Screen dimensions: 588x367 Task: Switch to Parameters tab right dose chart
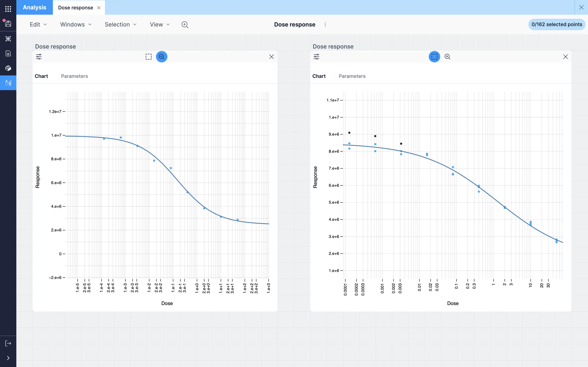pos(352,76)
